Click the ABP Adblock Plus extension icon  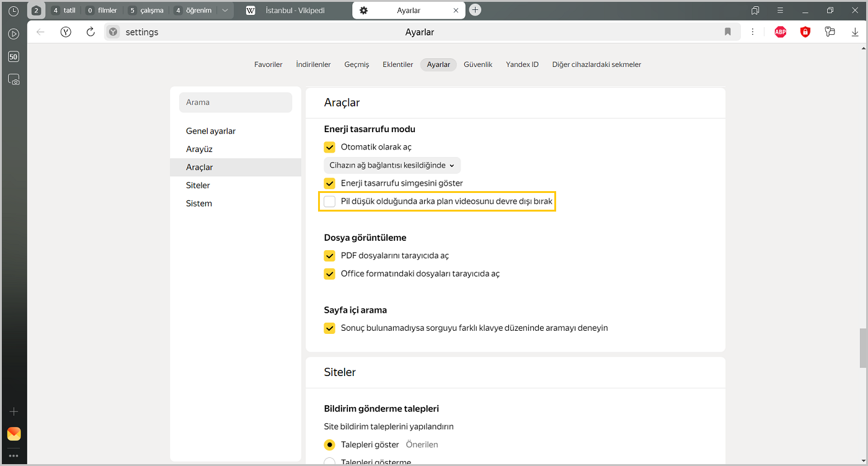point(780,32)
